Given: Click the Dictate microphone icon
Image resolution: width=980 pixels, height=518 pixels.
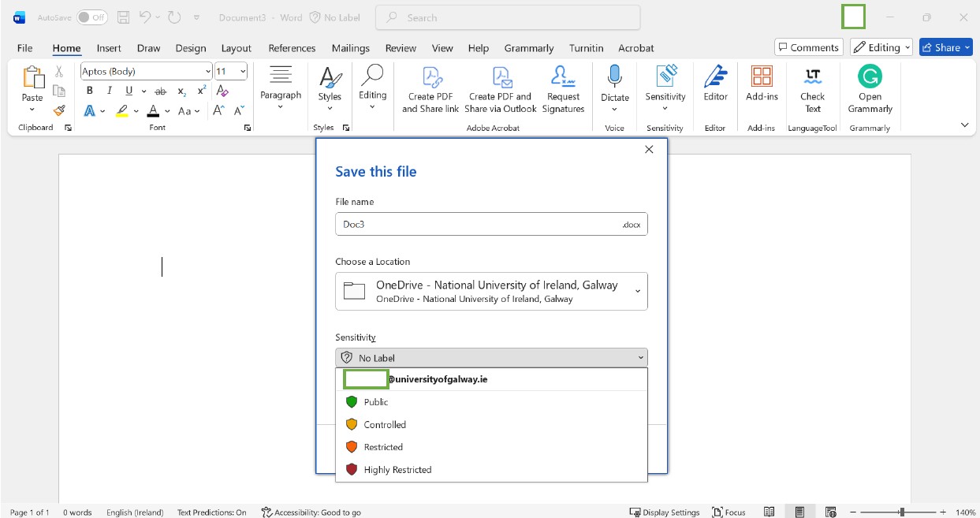Looking at the screenshot, I should 615,76.
